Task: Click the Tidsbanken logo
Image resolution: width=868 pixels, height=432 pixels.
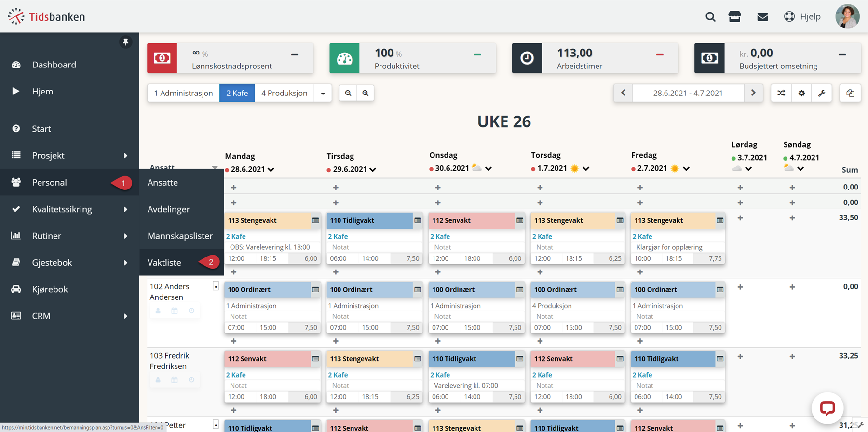Action: (46, 16)
